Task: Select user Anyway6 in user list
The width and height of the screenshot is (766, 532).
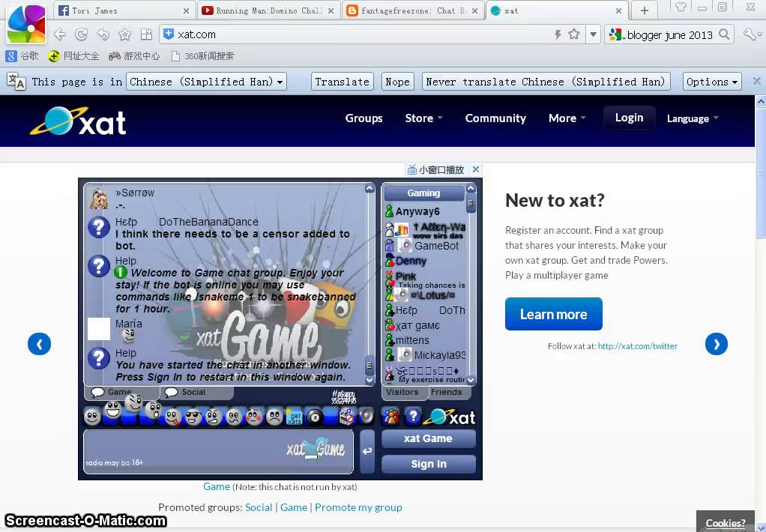Action: click(417, 211)
